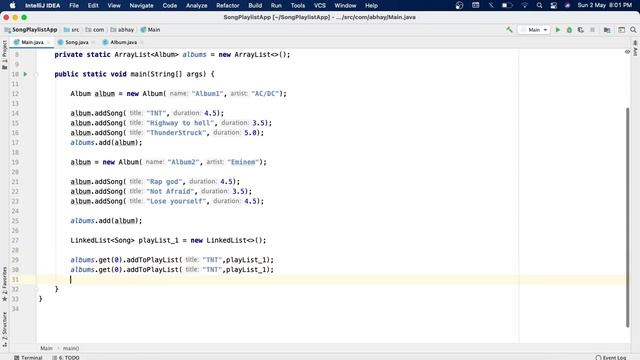Open the File menu
Screen dimensions: 640x360
(74, 6)
